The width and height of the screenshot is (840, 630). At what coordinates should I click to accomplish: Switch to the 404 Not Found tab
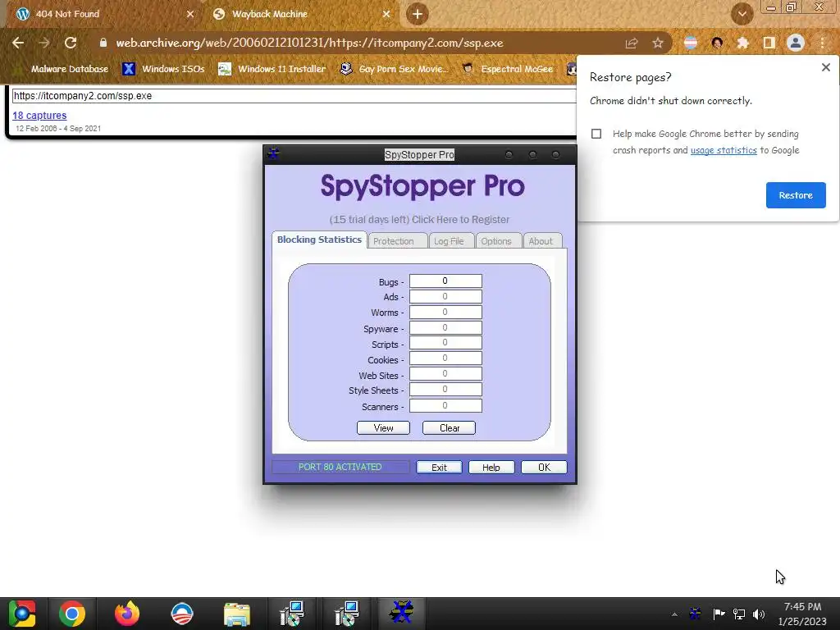104,14
